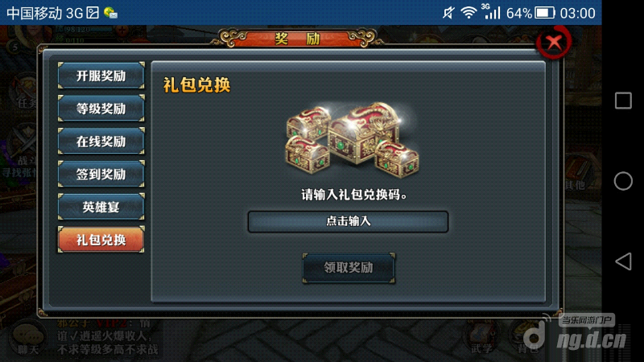This screenshot has width=644, height=362.
Task: Tap the message notification icon in status bar
Action: click(x=110, y=13)
